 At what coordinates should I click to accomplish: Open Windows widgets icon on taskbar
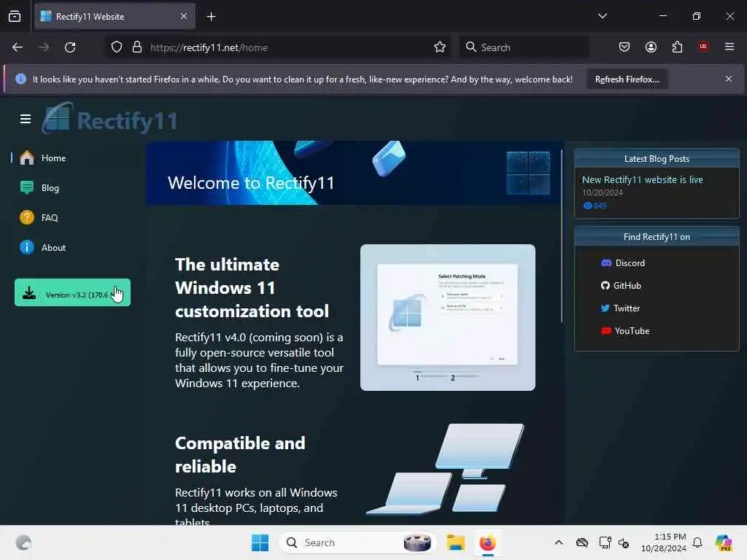23,542
